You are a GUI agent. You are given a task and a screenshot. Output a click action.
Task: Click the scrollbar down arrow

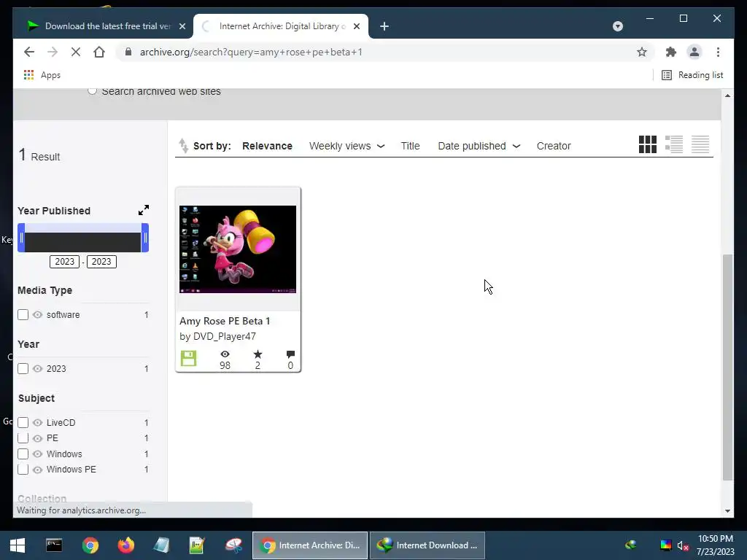point(727,511)
